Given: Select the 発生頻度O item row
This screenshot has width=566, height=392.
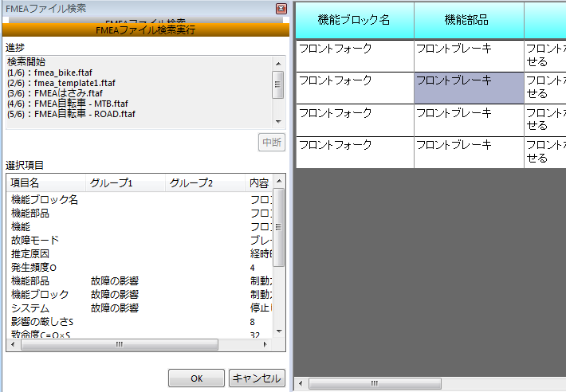Looking at the screenshot, I should (37, 267).
